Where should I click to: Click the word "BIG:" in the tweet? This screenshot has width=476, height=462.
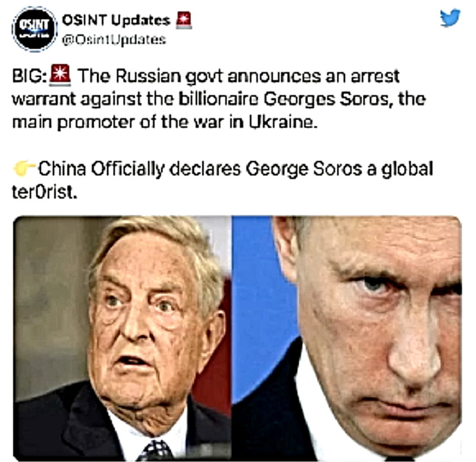coord(30,76)
